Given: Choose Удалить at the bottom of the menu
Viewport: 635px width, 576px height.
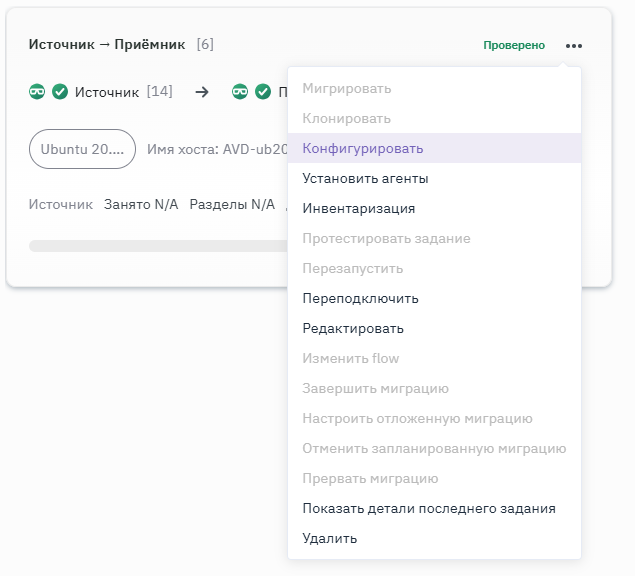Looking at the screenshot, I should (329, 538).
